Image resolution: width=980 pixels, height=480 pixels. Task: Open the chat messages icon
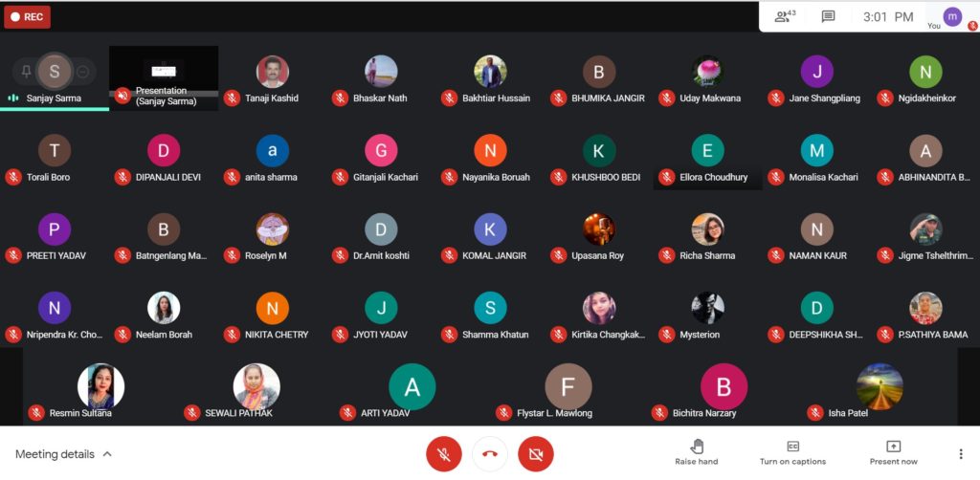828,17
